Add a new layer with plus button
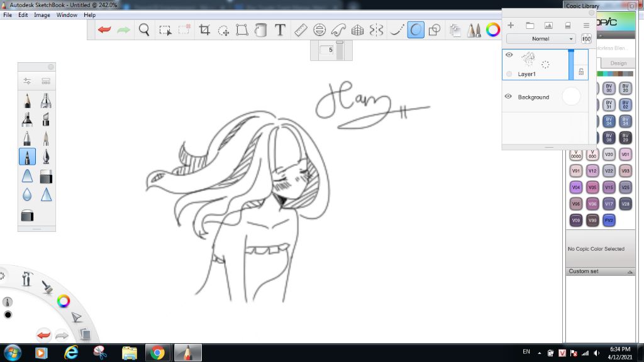The image size is (644, 362). tap(511, 25)
